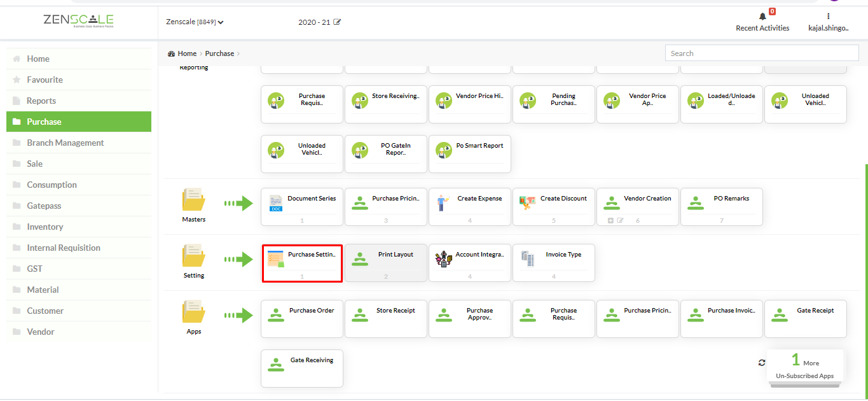Screen dimensions: 868x401
Task: Click the add plus icon on Vendor Creation
Action: tap(610, 220)
